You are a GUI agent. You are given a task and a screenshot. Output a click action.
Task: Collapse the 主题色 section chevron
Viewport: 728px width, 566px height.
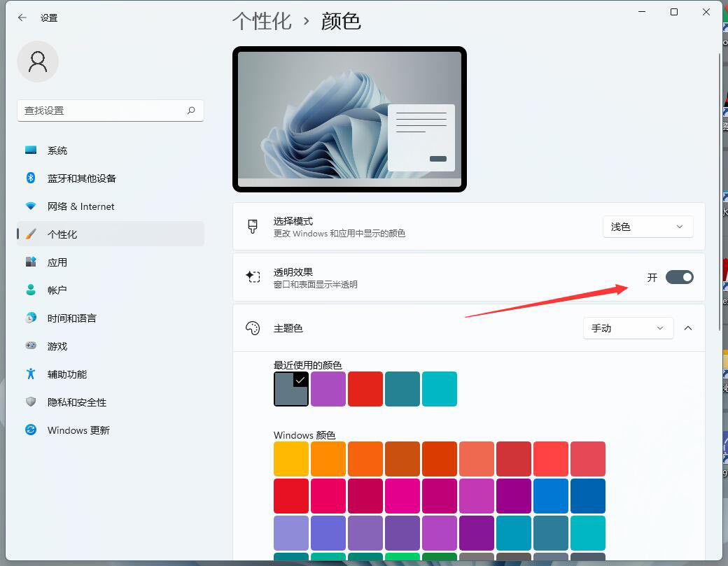point(687,327)
